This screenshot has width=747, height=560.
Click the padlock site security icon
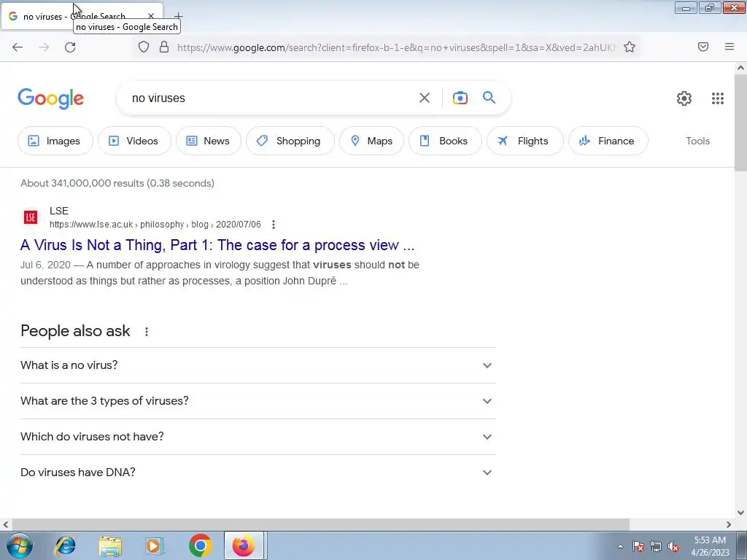(164, 47)
